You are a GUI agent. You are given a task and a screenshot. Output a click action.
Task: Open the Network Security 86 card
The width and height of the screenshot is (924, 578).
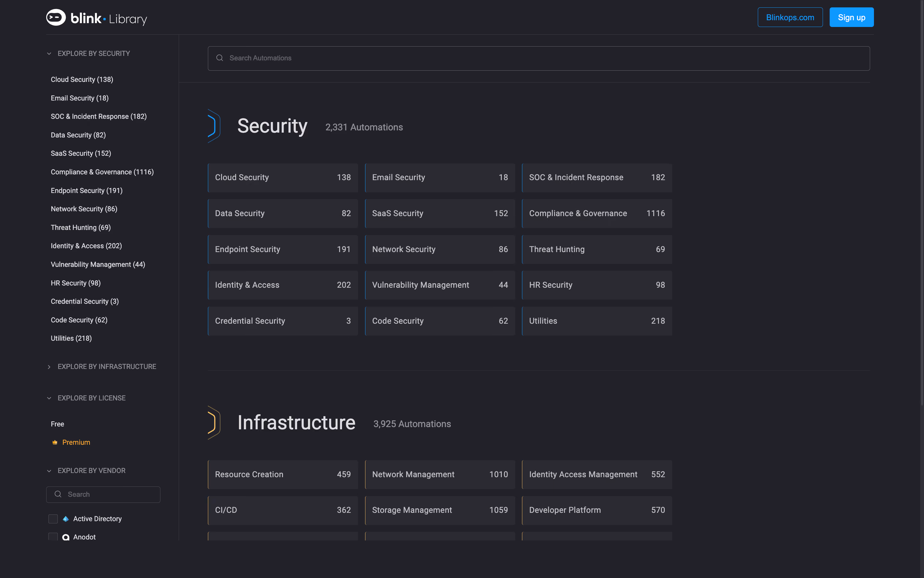(440, 249)
